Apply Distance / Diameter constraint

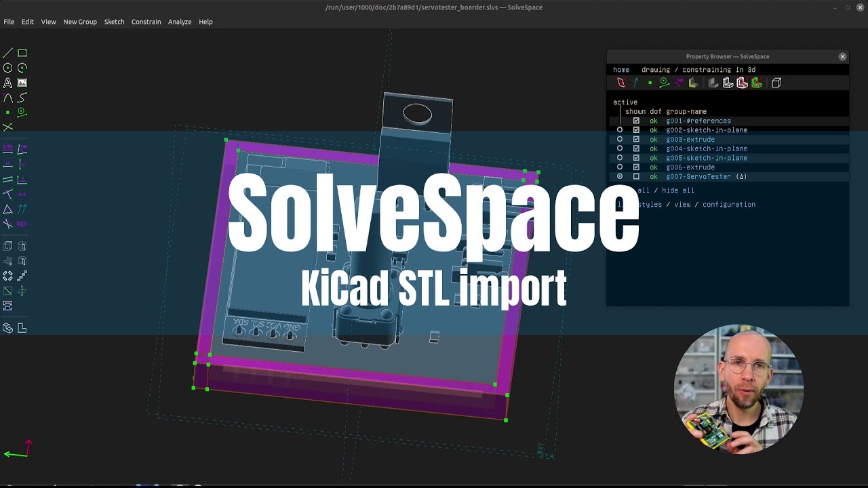coord(7,149)
